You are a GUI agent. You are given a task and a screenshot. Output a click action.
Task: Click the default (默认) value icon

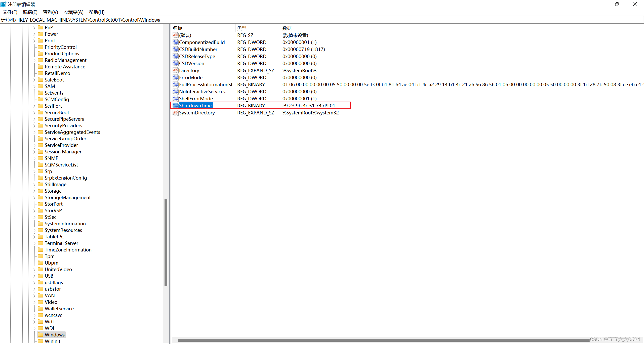pos(175,35)
